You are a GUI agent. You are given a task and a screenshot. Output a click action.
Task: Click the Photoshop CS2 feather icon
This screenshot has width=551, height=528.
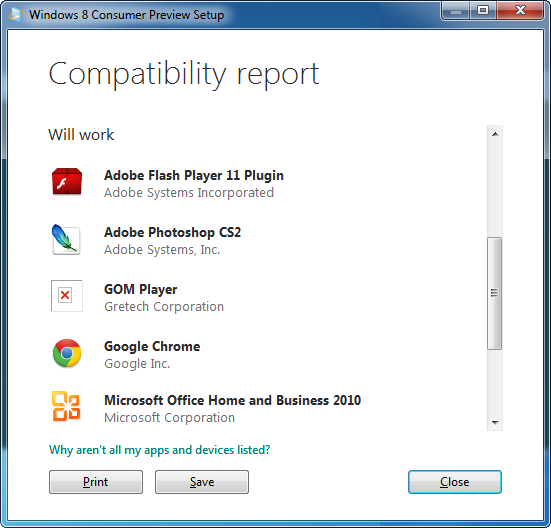66,240
